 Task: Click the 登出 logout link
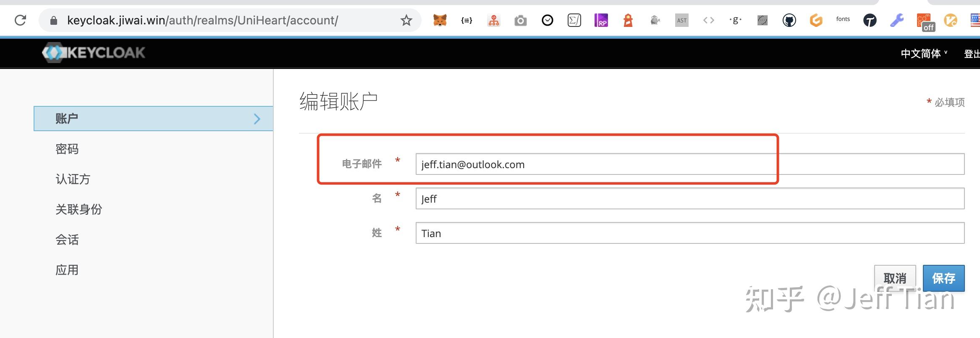tap(972, 54)
